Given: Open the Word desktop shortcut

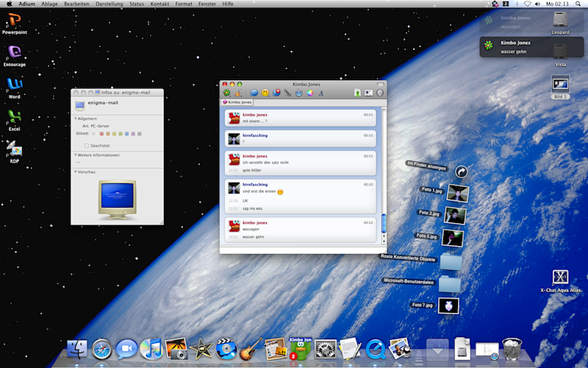Looking at the screenshot, I should click(x=14, y=87).
